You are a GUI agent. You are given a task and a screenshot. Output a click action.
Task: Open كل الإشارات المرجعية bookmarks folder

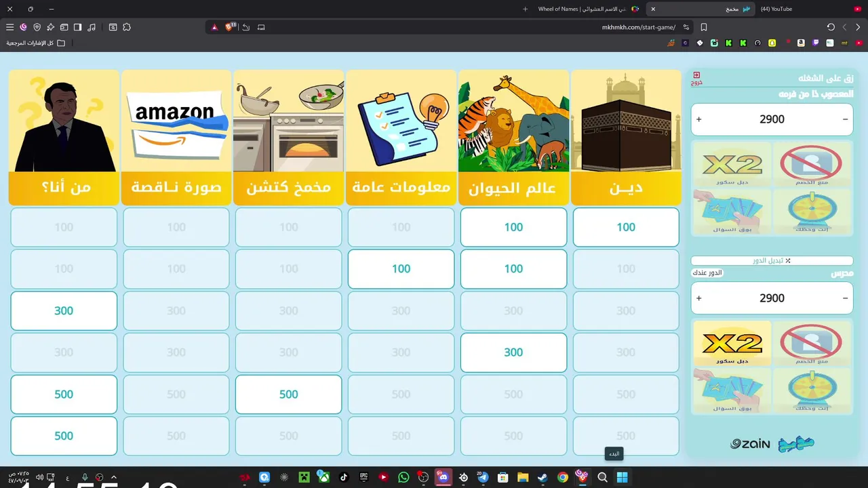36,43
